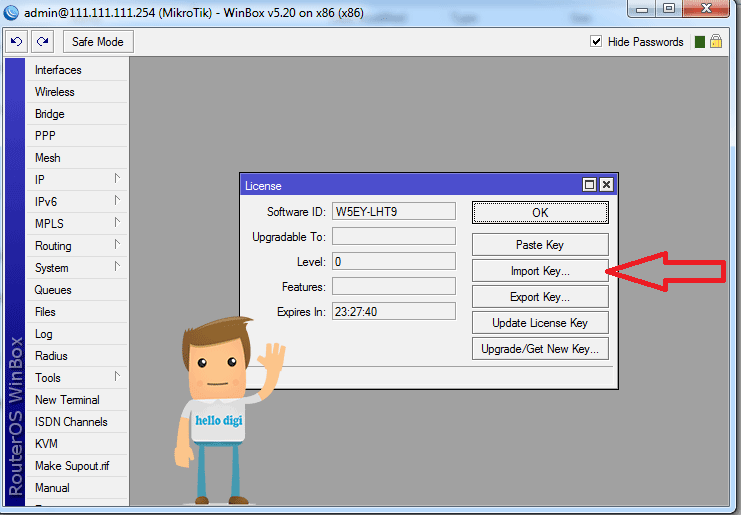Click the green status indicator square
This screenshot has width=741, height=515.
(700, 42)
